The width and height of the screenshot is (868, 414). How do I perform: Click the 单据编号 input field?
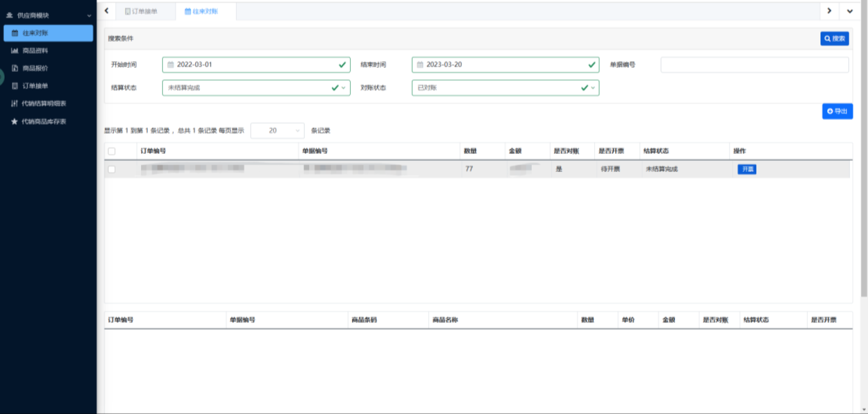[754, 65]
